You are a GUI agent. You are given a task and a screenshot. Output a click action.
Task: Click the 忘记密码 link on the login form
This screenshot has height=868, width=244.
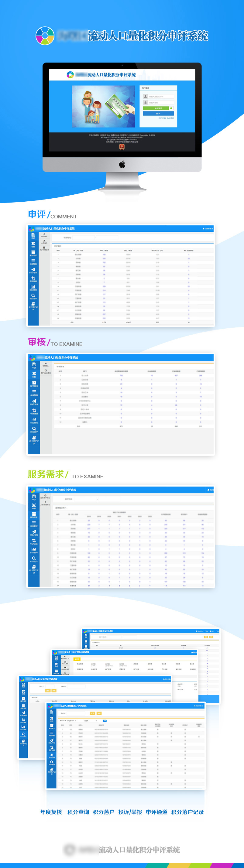[162, 118]
